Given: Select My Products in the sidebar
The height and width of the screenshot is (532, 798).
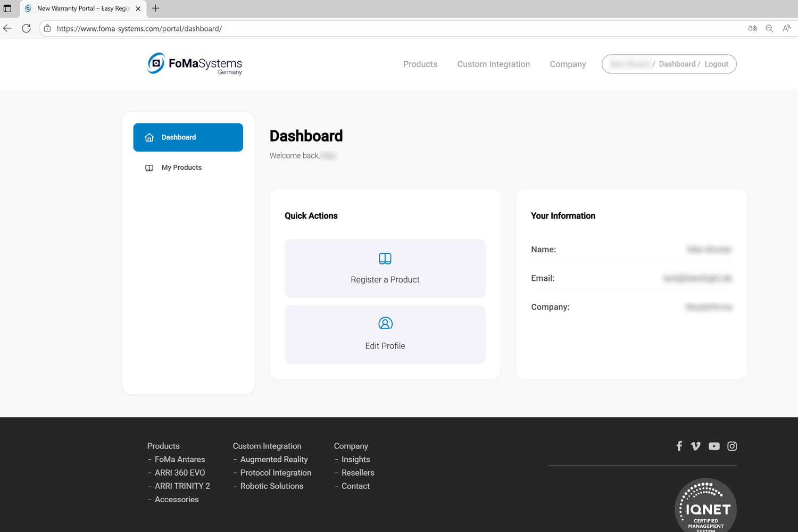Looking at the screenshot, I should (x=181, y=168).
